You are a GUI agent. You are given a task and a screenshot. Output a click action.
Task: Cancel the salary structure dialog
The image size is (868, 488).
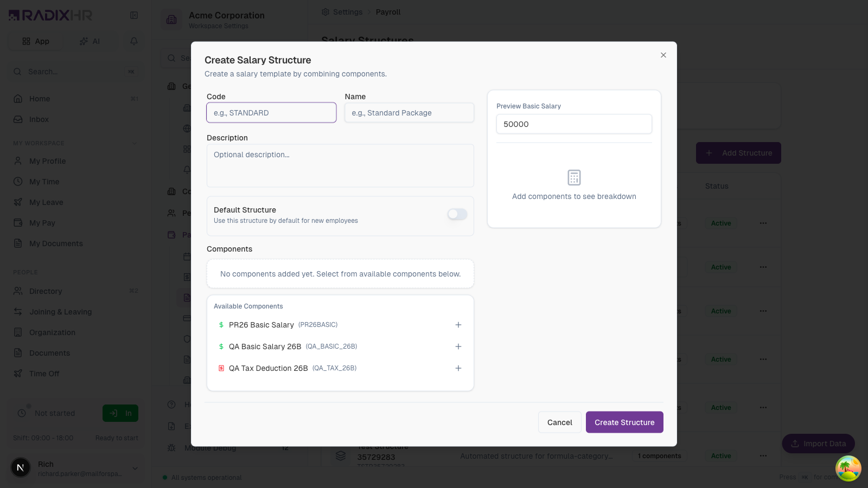coord(559,422)
